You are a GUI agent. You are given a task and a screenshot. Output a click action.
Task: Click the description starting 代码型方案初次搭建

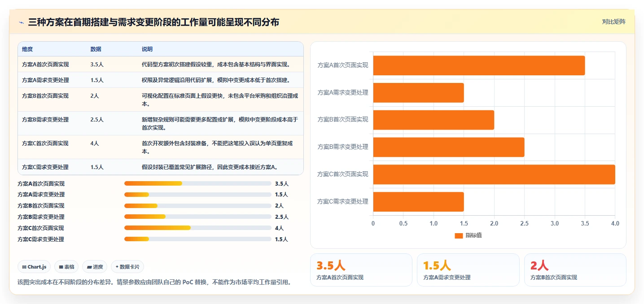pos(216,64)
